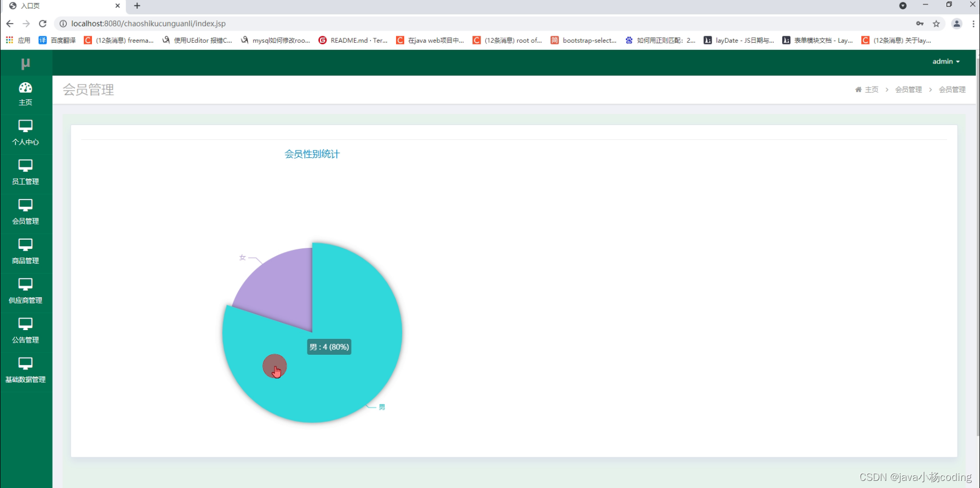Open 员工管理 in the sidebar
This screenshot has width=980, height=488.
coord(26,172)
